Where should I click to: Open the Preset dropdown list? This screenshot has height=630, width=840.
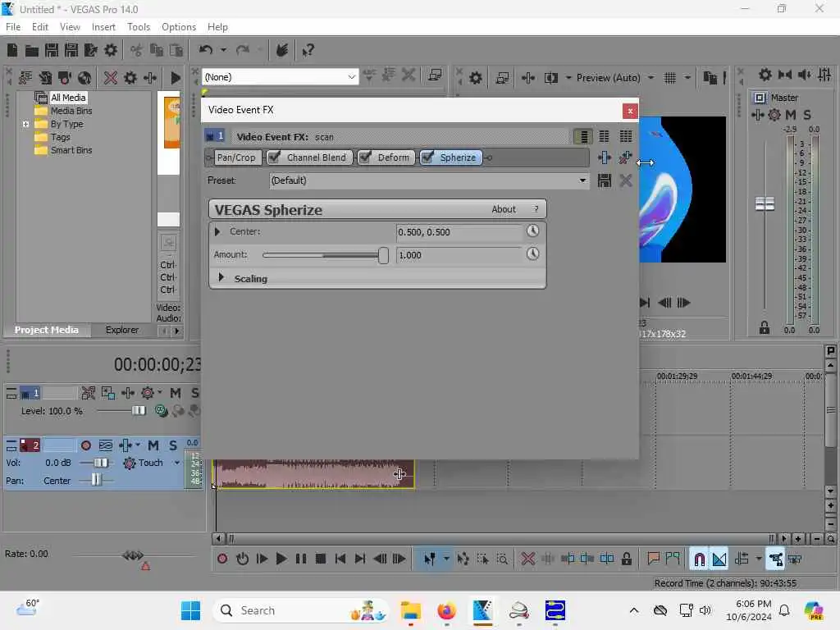coord(582,180)
